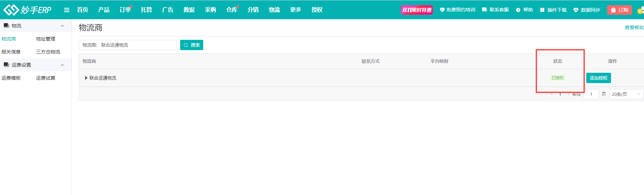
Task: Select 报关信息 in the sidebar
Action: pos(11,52)
